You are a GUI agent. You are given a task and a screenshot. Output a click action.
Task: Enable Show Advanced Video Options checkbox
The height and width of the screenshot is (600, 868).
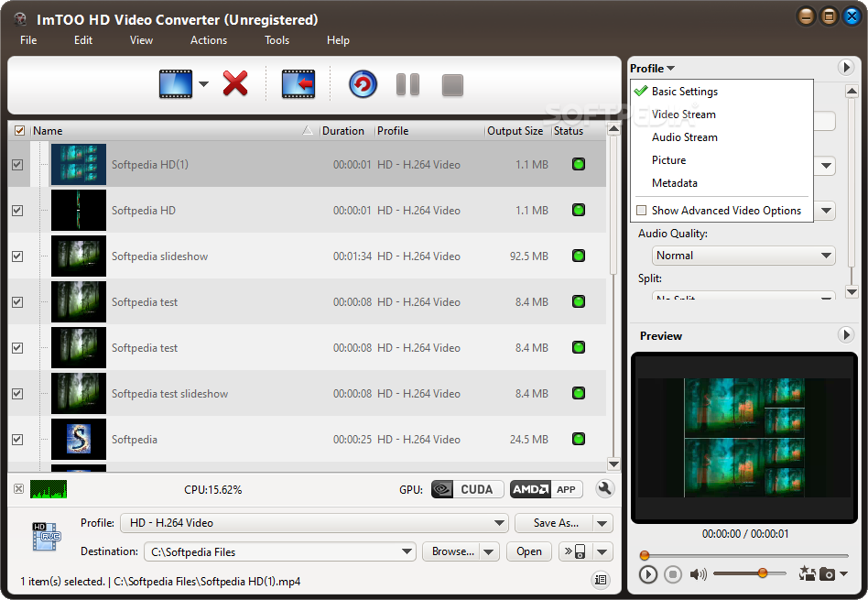pyautogui.click(x=642, y=211)
